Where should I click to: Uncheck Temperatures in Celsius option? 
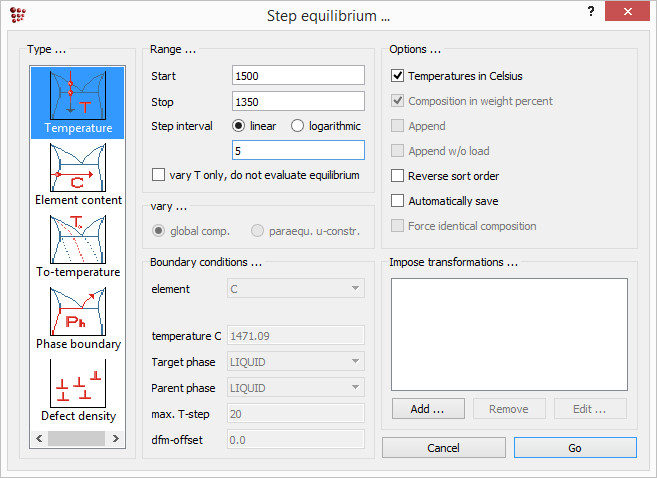(398, 76)
